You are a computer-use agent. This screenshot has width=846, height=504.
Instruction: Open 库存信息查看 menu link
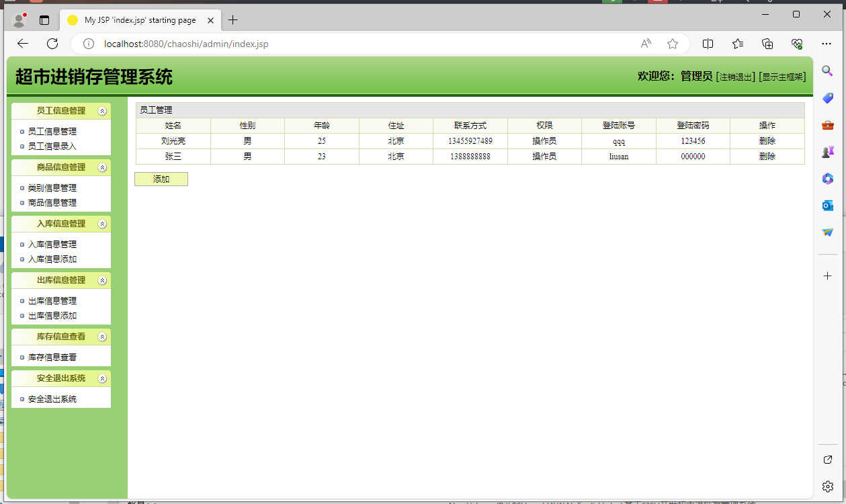(x=52, y=358)
